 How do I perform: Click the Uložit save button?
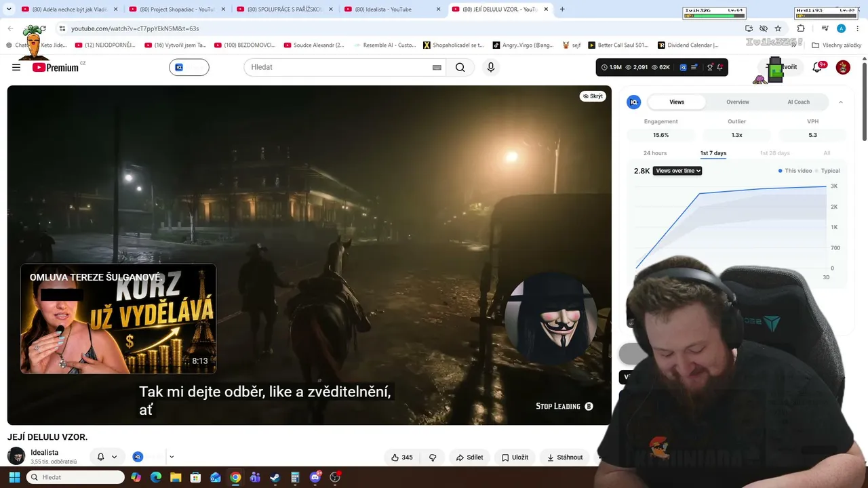coord(515,457)
